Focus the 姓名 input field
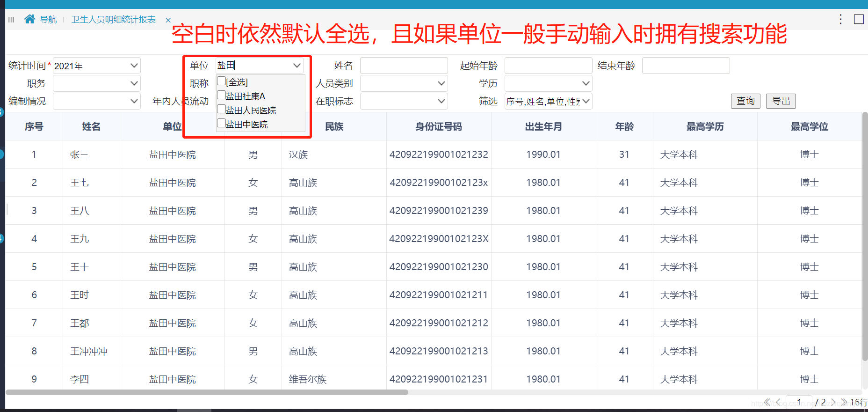This screenshot has height=412, width=868. click(x=404, y=66)
